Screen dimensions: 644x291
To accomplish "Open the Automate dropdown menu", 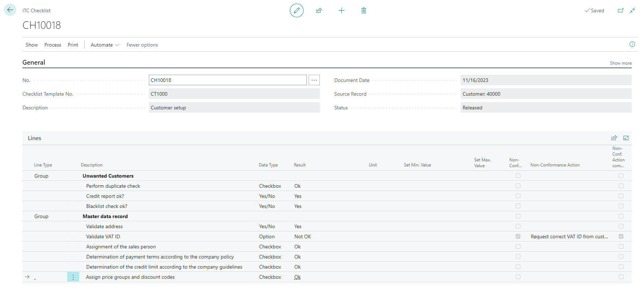I will [105, 45].
